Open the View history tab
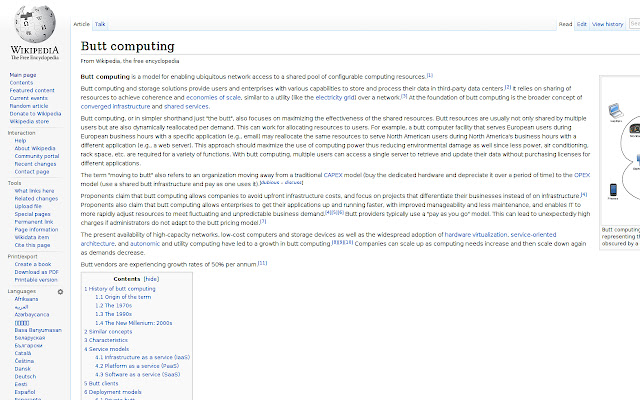 [608, 23]
